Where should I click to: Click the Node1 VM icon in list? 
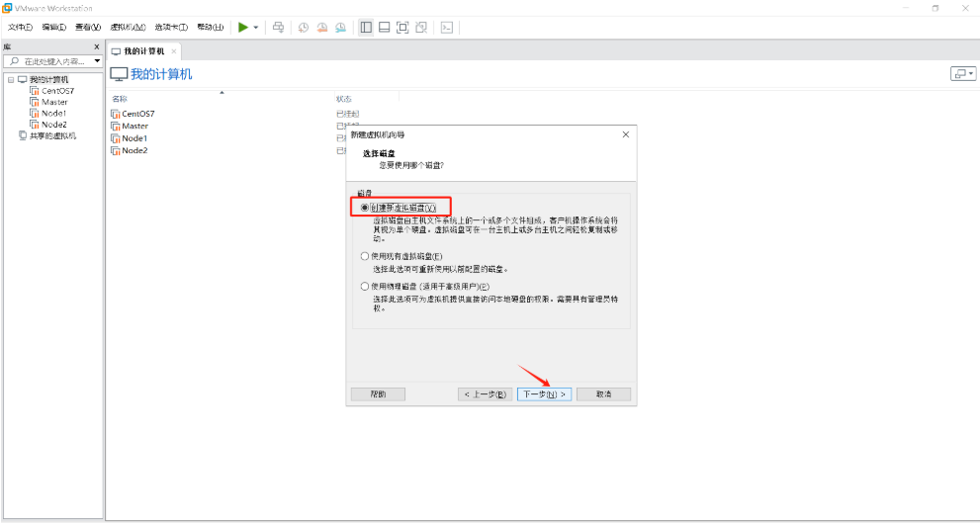tap(115, 138)
